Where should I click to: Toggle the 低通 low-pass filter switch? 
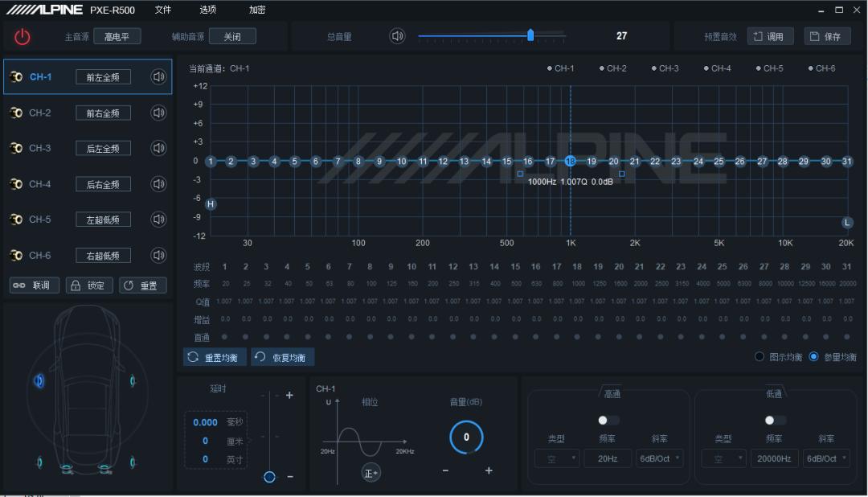pos(775,420)
